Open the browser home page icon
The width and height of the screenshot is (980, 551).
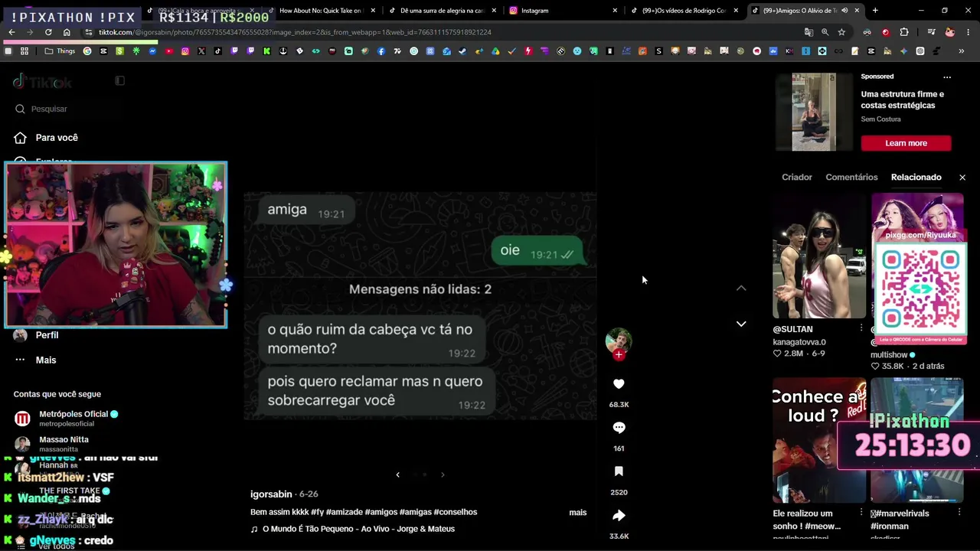[x=67, y=32]
